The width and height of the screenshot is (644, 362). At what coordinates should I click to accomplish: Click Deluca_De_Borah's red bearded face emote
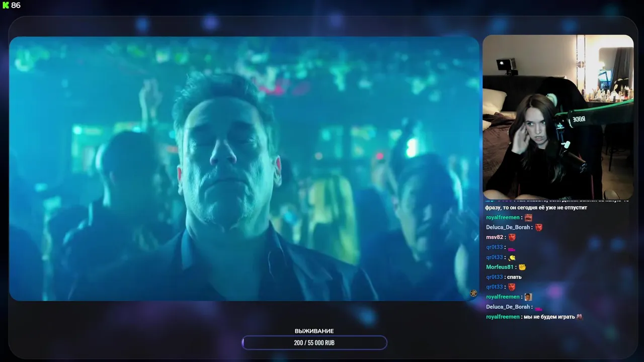click(539, 227)
